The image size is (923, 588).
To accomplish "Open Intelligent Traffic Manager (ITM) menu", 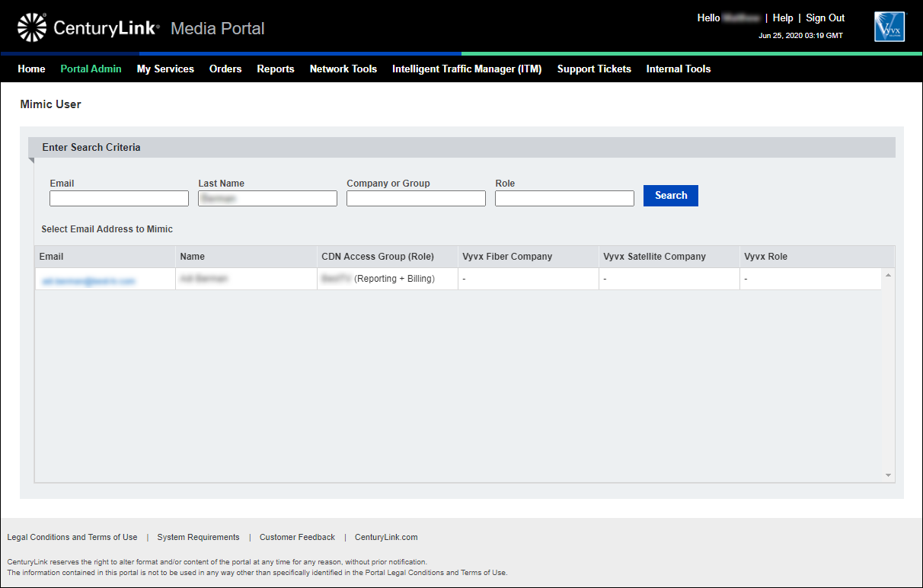I will tap(467, 69).
